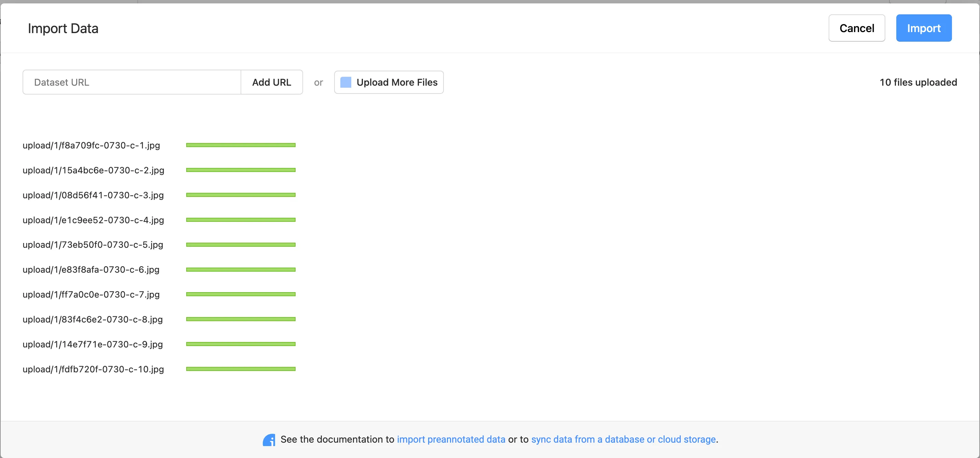Click the progress bar for 0730-c-10.jpg
This screenshot has width=980, height=458.
coord(241,369)
